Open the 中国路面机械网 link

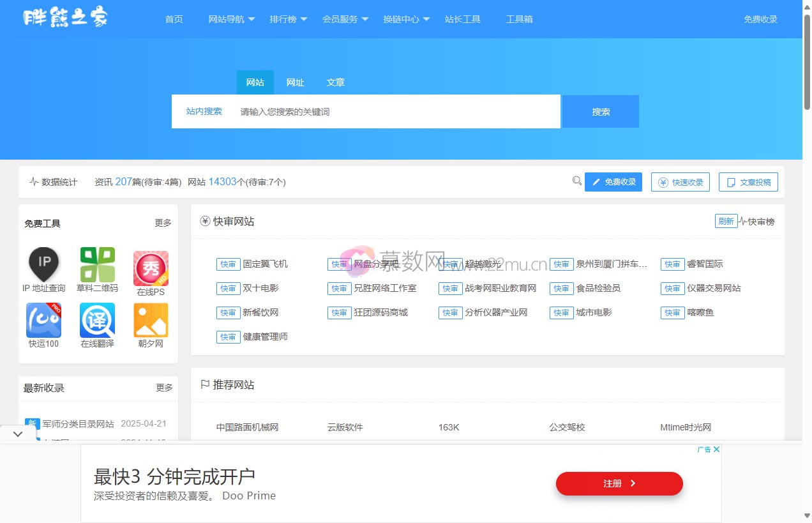[248, 427]
